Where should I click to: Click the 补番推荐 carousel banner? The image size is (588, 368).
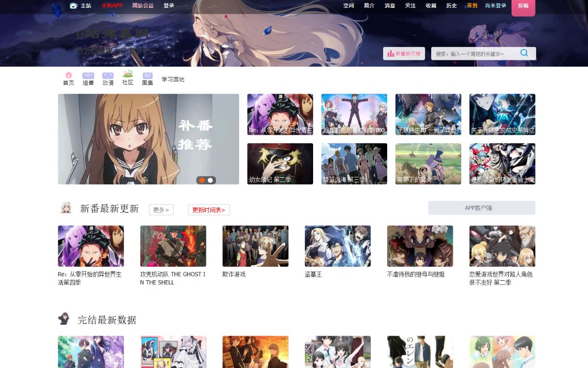(x=148, y=139)
